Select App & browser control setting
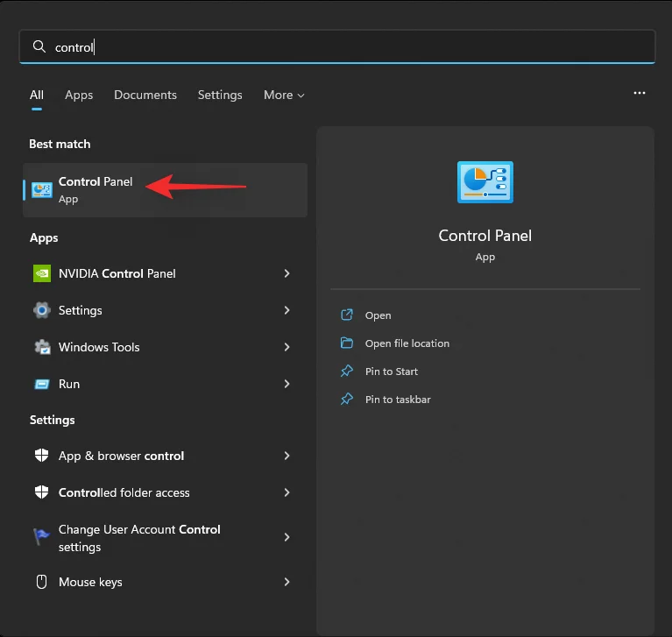This screenshot has width=672, height=637. click(x=165, y=456)
